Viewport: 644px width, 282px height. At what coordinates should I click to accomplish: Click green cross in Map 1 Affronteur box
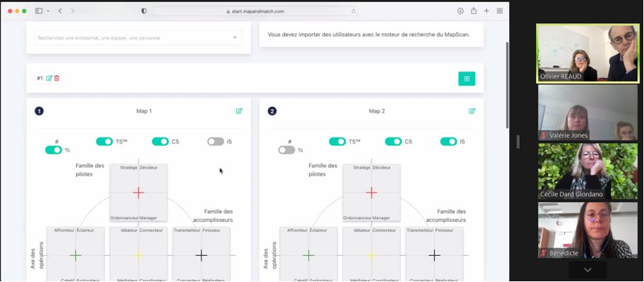[76, 255]
